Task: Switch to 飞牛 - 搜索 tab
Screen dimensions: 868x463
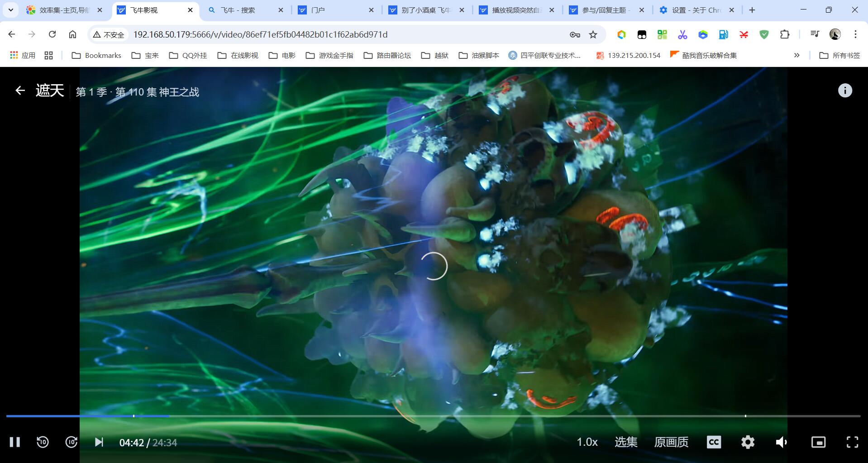Action: pos(247,10)
